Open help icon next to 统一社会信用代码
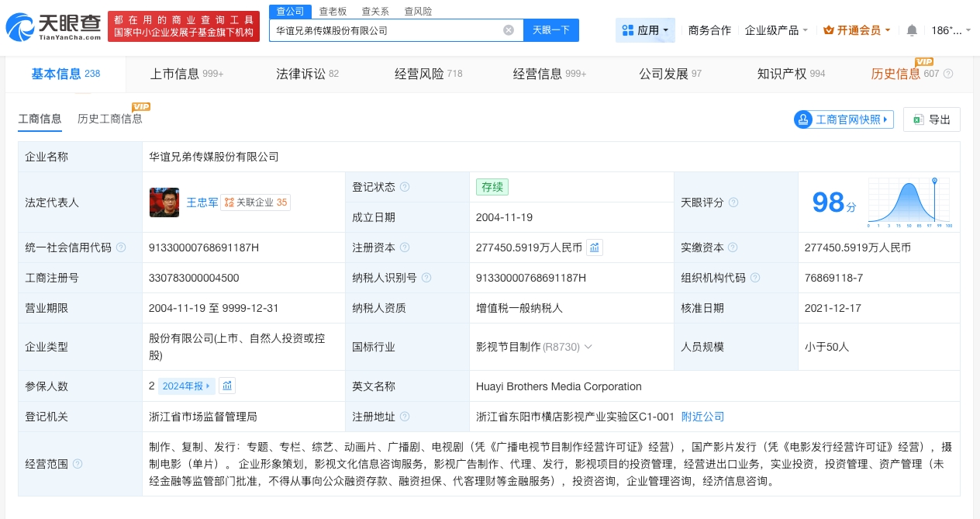Viewport: 980px width, 519px height. tap(121, 247)
